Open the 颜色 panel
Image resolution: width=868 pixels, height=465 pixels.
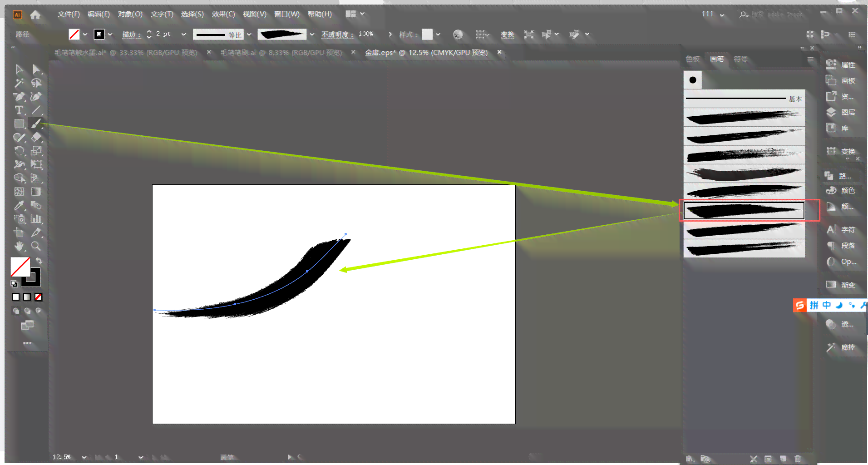(841, 191)
